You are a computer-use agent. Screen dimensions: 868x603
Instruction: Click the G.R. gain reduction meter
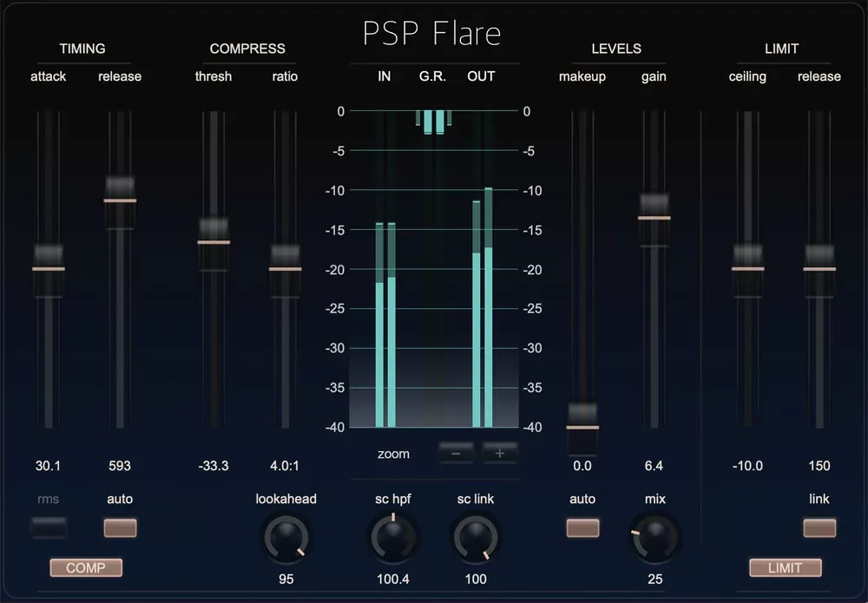(x=433, y=268)
